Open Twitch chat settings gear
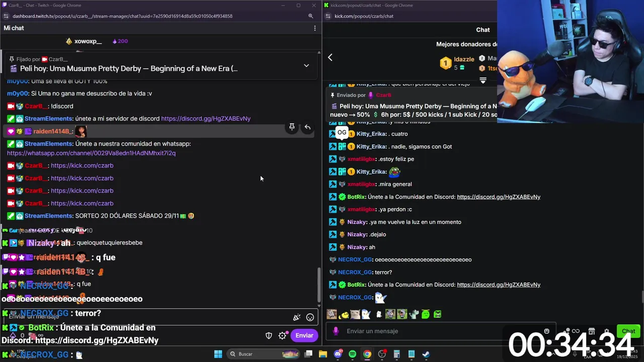 pos(282,335)
